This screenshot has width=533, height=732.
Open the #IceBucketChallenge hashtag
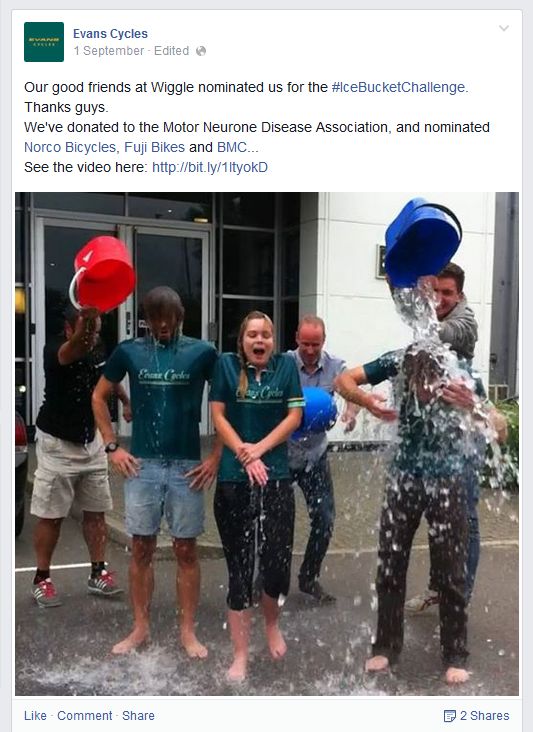(398, 87)
